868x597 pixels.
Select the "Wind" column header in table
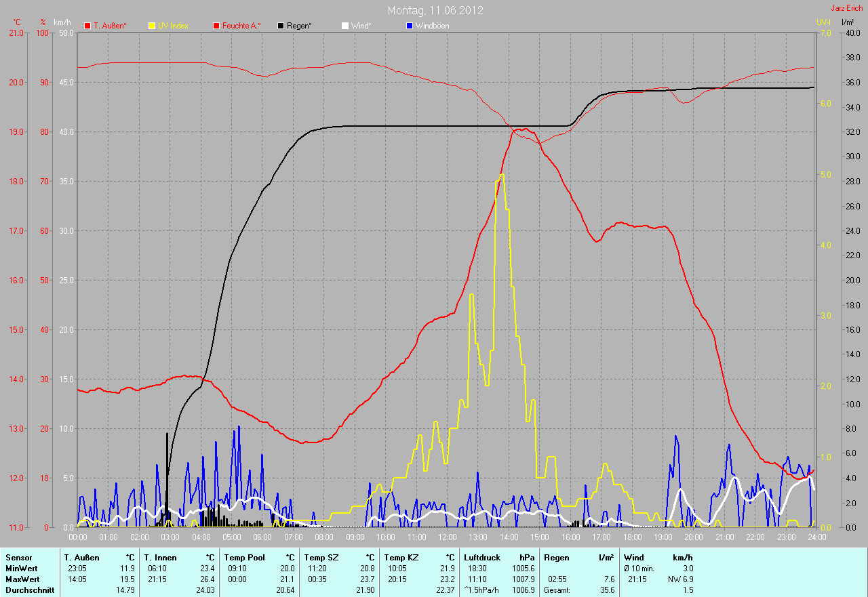click(x=634, y=557)
